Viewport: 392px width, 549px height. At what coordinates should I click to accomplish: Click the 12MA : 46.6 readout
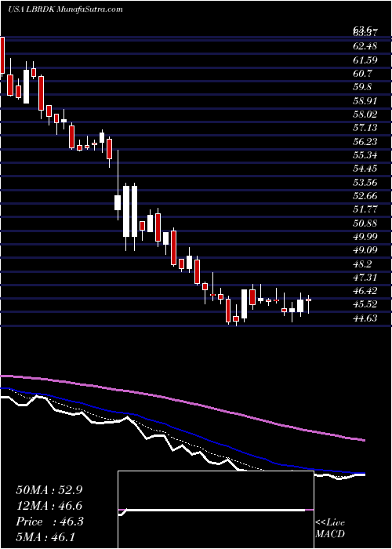point(49,506)
